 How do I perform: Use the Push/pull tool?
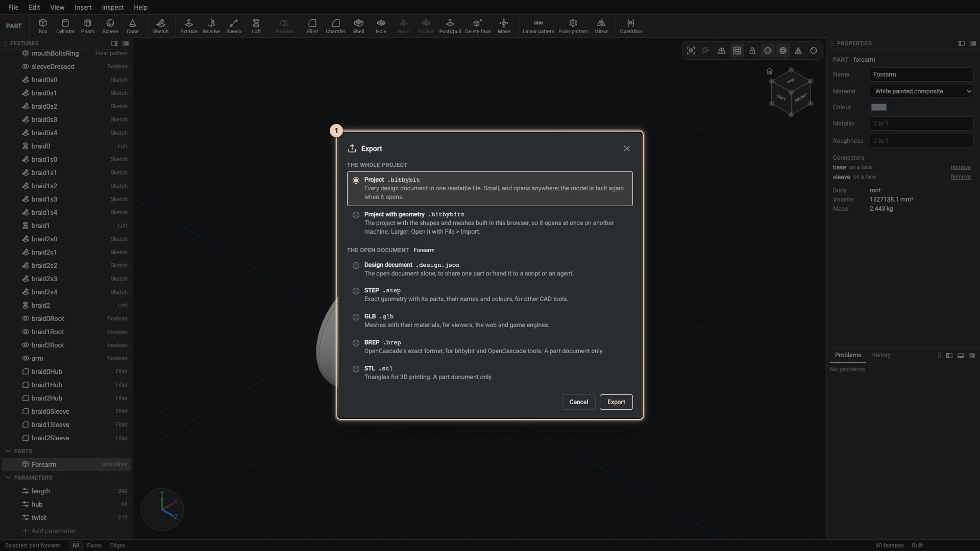click(450, 26)
